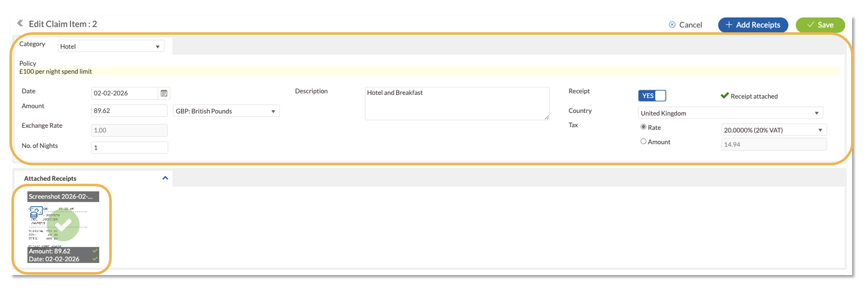This screenshot has height=293, width=868.
Task: Click receipt caption Amount: 89.62
Action: pos(50,251)
